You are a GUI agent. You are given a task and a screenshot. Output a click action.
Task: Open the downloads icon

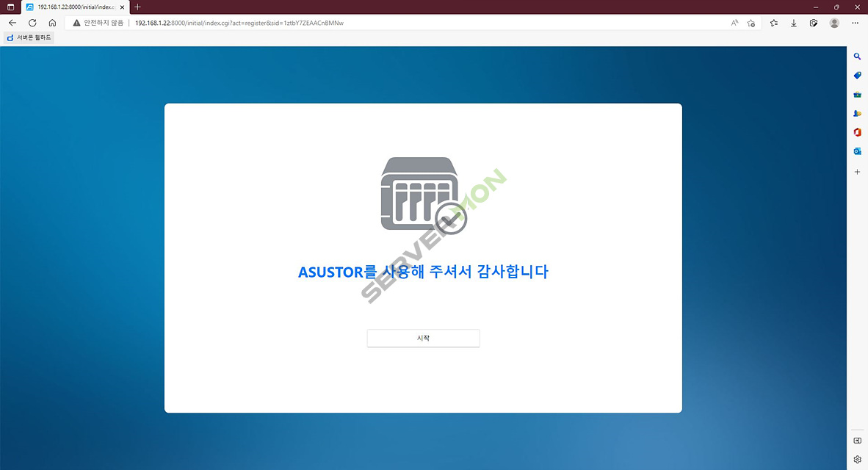pos(793,23)
